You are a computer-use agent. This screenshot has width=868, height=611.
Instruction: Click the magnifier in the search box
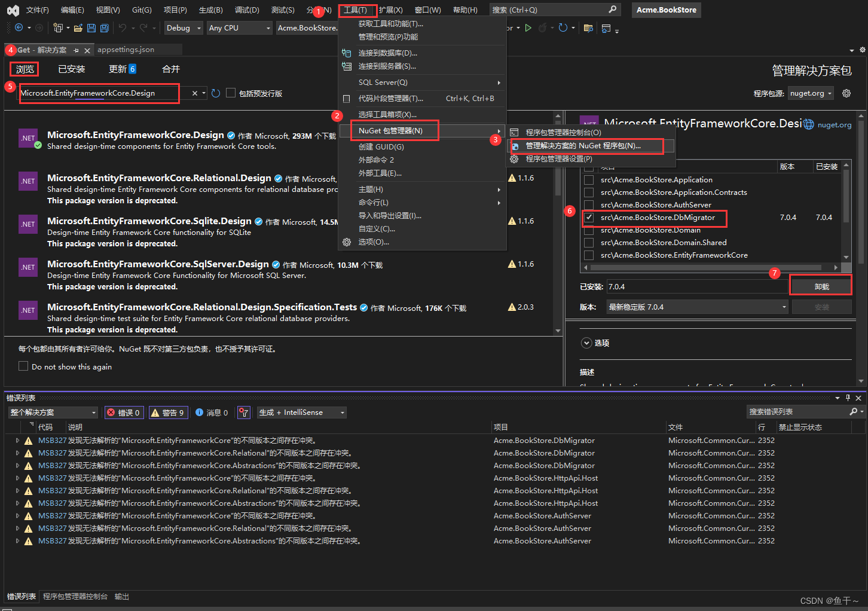pos(612,10)
